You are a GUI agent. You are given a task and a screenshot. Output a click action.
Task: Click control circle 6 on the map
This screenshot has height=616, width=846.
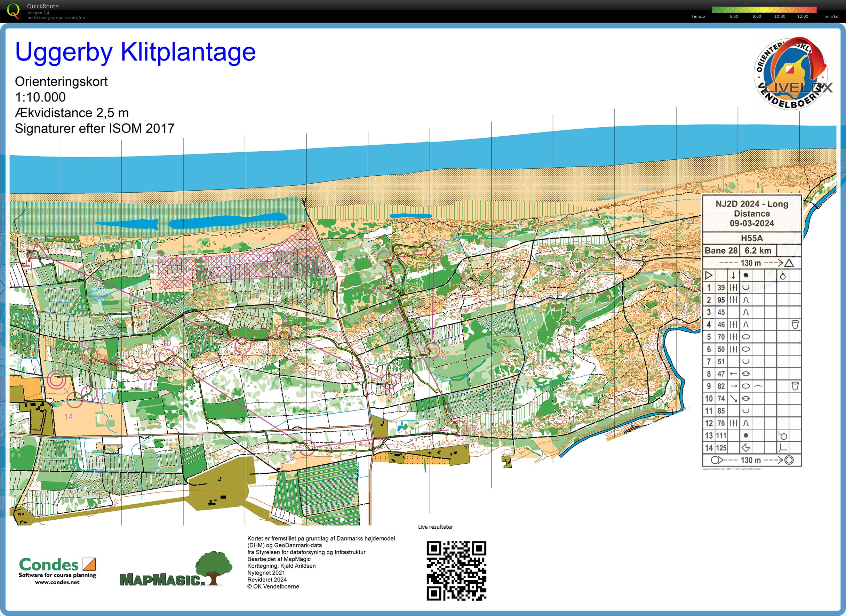click(385, 258)
